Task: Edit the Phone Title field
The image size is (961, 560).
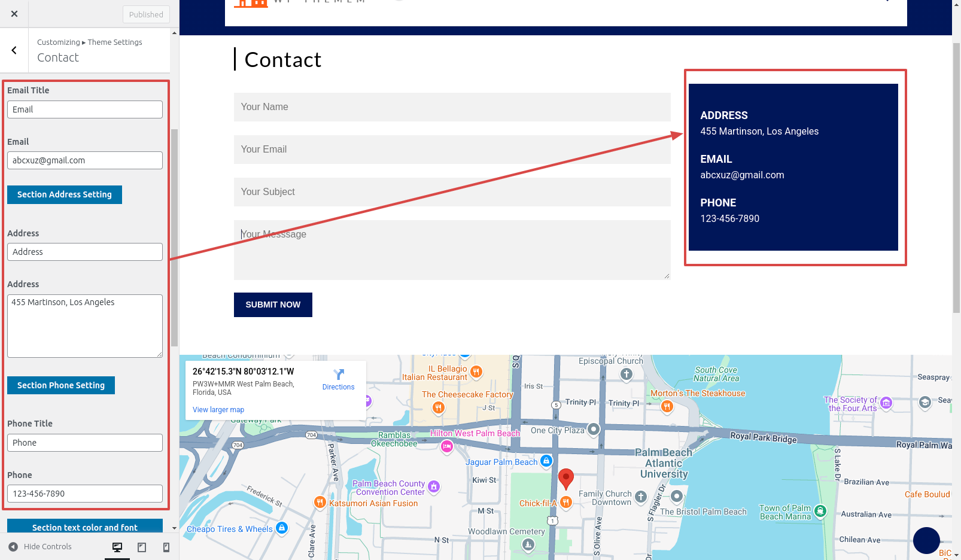Action: pos(85,443)
